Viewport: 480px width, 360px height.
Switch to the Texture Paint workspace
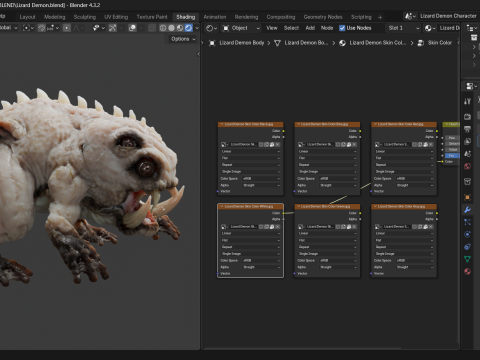[152, 17]
